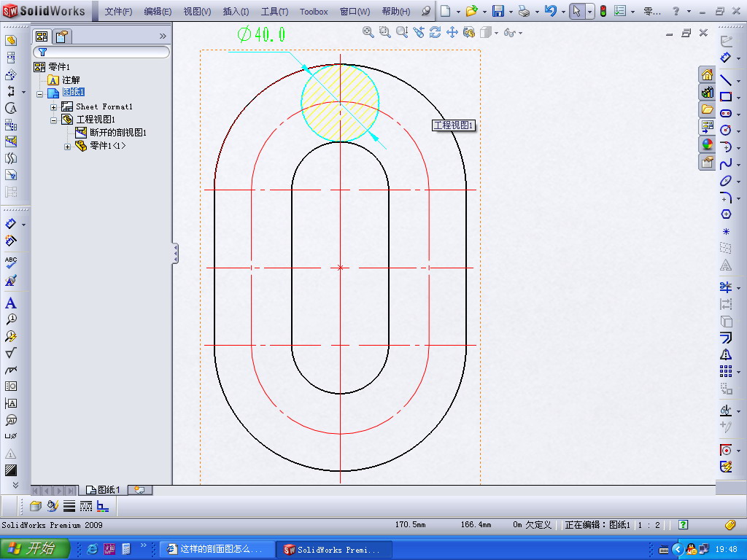Click the Linear sketch pattern icon
The height and width of the screenshot is (560, 747).
pyautogui.click(x=726, y=371)
